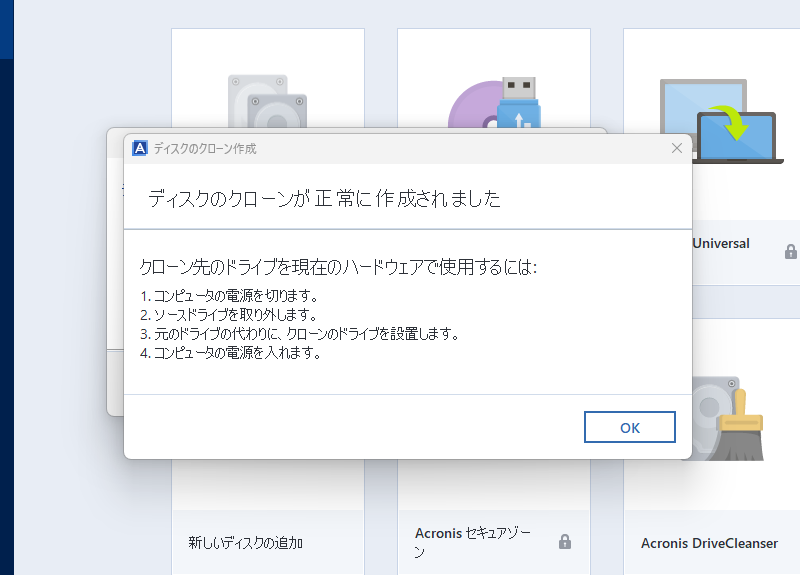The width and height of the screenshot is (800, 575).
Task: Open 新しいディスクの追加 tool
Action: pyautogui.click(x=245, y=542)
